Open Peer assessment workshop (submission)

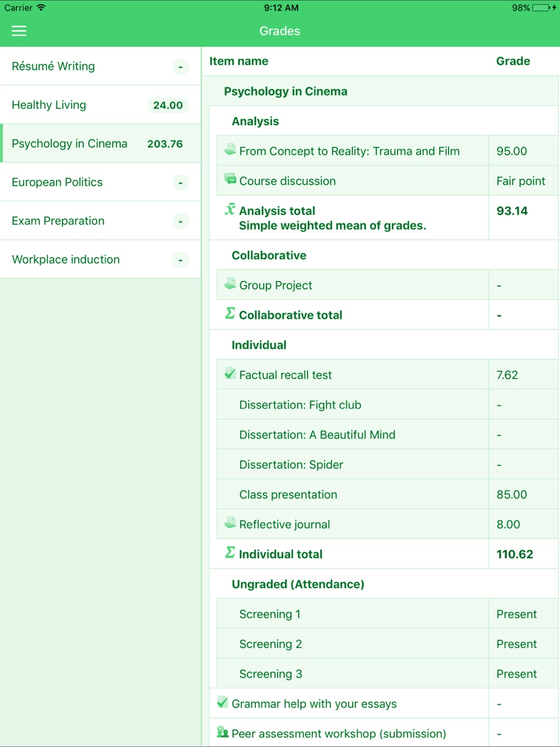[x=339, y=734]
